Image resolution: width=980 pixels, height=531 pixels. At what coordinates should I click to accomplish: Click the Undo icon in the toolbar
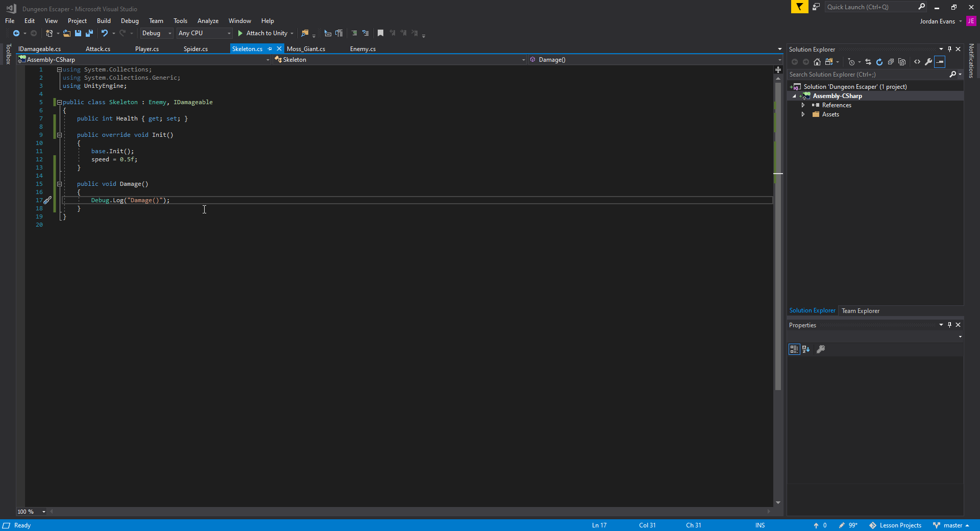tap(104, 33)
